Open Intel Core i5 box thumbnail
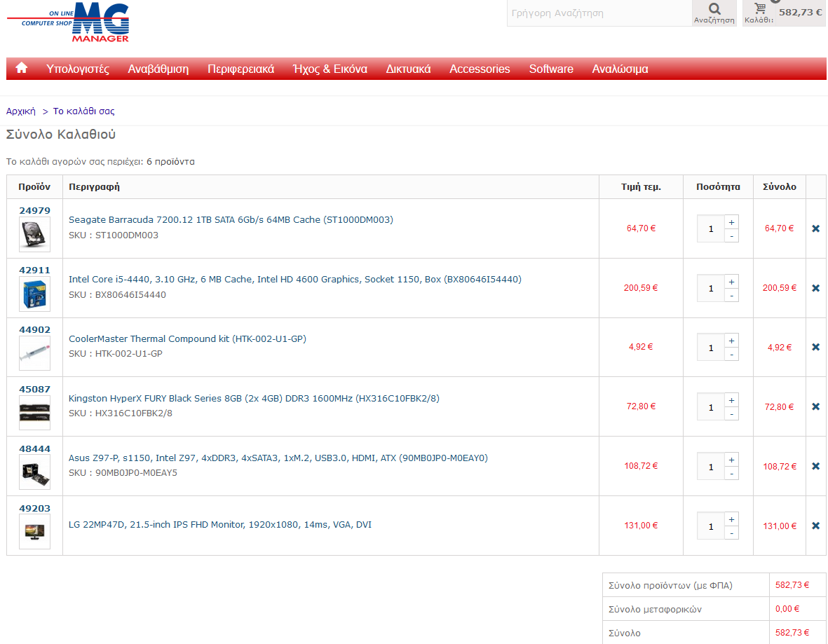This screenshot has height=644, width=828. (35, 294)
